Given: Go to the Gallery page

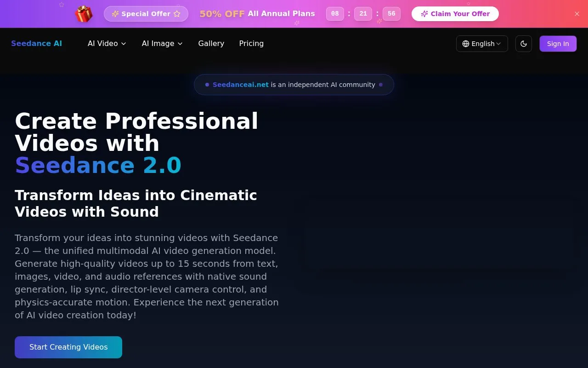Looking at the screenshot, I should pyautogui.click(x=211, y=43).
